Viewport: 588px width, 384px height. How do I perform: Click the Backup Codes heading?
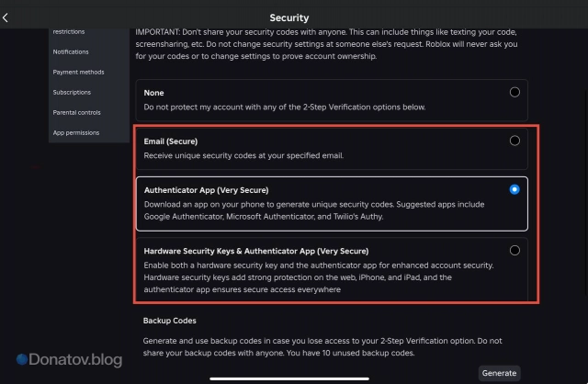(170, 321)
